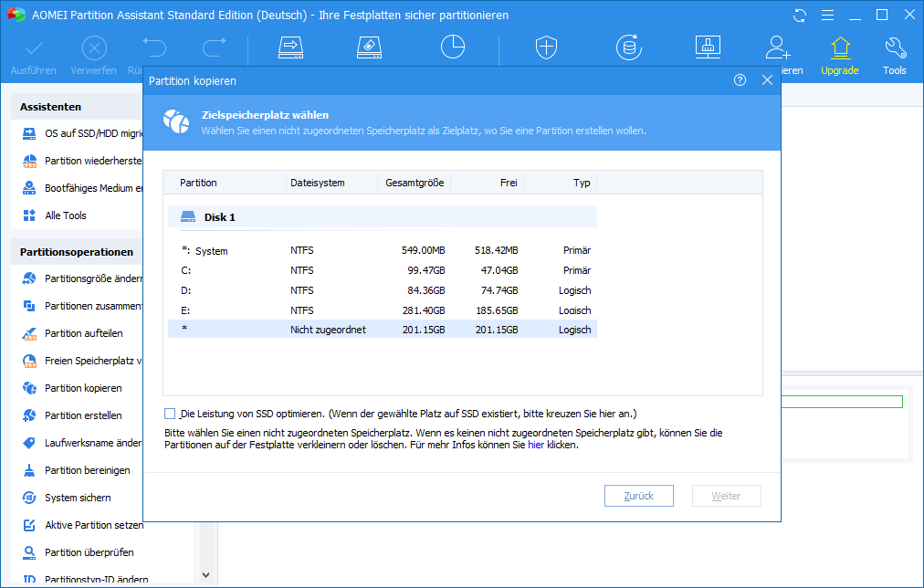This screenshot has height=588, width=924.
Task: Click the user with plus toolbar icon
Action: click(778, 47)
